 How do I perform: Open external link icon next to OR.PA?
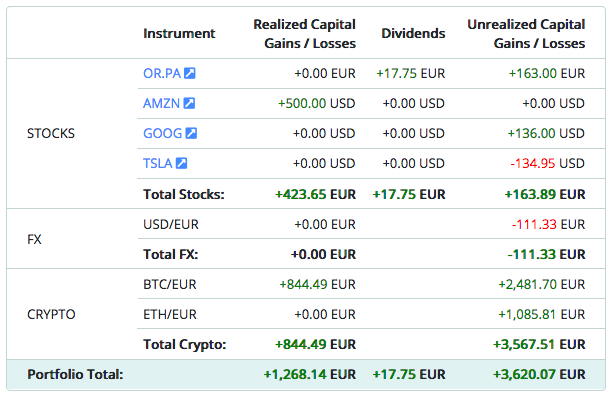pyautogui.click(x=190, y=73)
